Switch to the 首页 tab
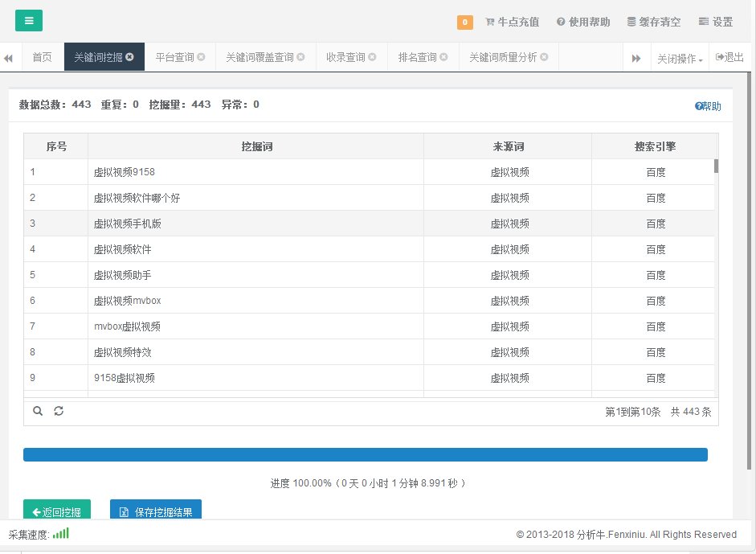Screen dimensions: 756x554 42,57
